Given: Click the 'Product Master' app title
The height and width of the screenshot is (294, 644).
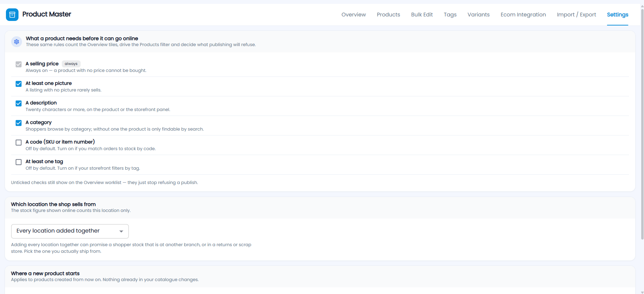Looking at the screenshot, I should pyautogui.click(x=47, y=14).
